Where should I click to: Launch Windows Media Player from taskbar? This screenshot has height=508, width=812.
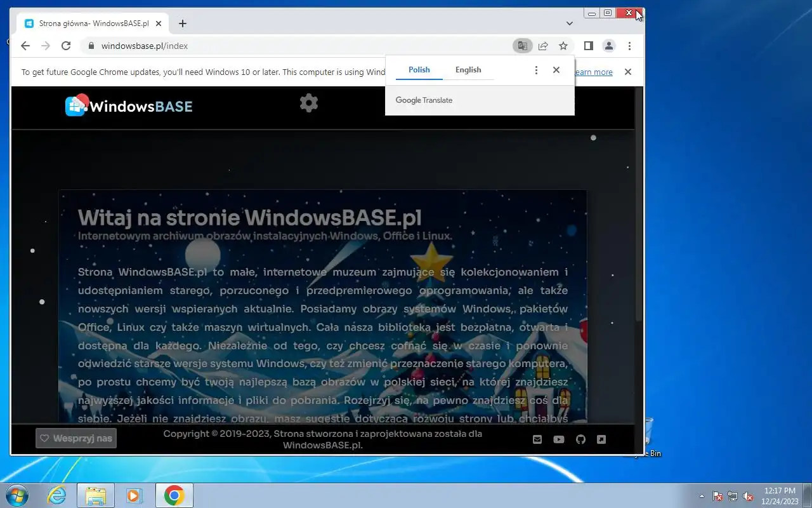coord(134,495)
